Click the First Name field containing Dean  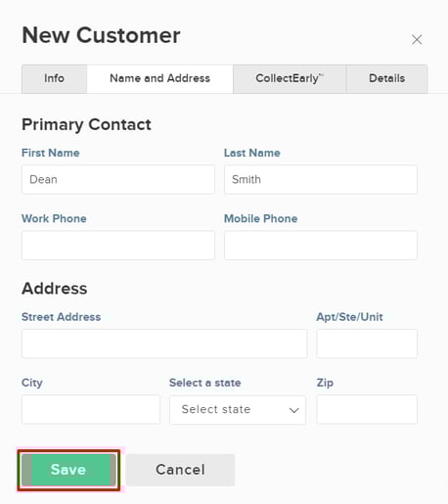(118, 179)
